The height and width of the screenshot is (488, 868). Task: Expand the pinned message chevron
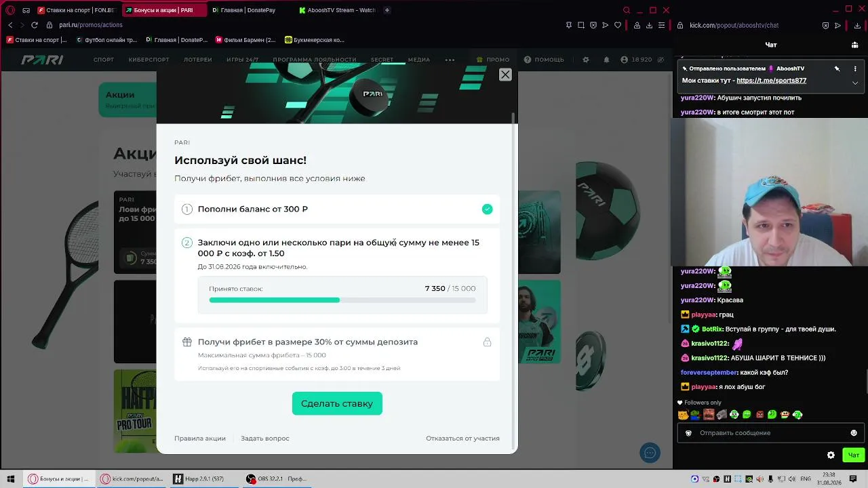(855, 83)
